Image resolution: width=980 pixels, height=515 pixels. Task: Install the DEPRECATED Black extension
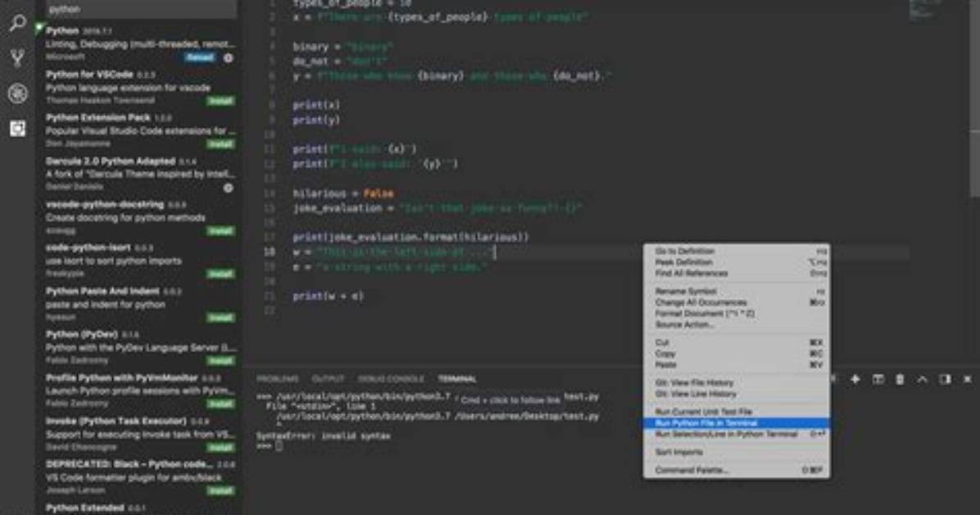(x=220, y=490)
